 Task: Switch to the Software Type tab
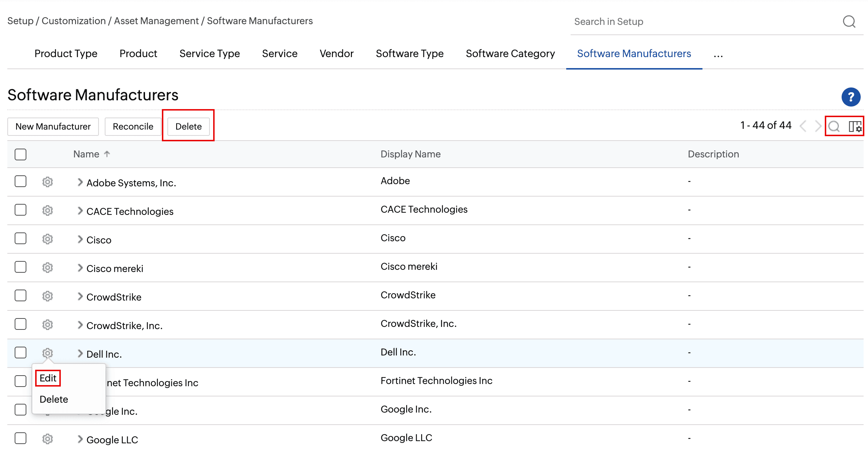[x=409, y=53]
